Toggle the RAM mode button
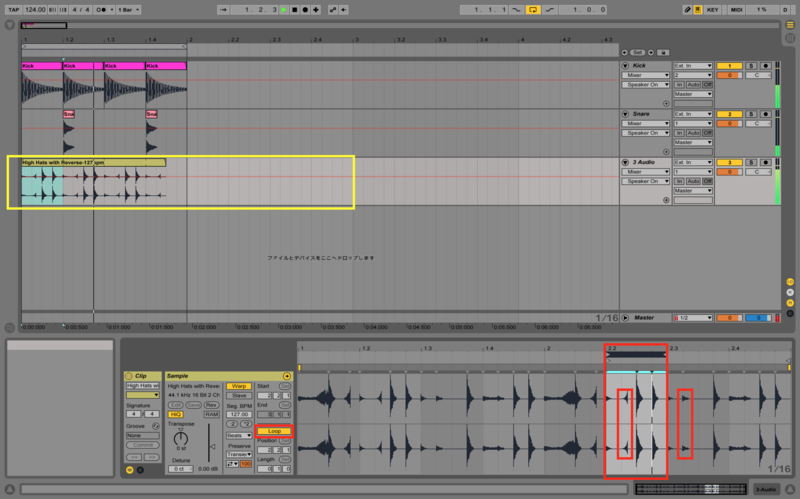800x499 pixels. pos(211,415)
